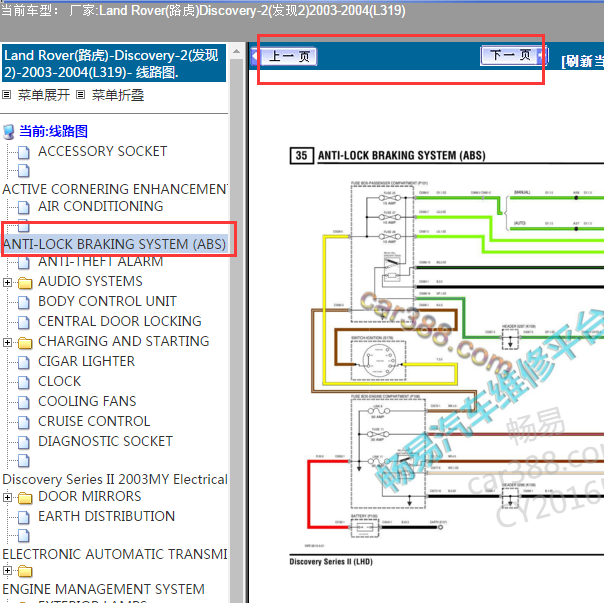604x603 pixels.
Task: Open DIAGNOSTIC SOCKET diagram
Action: tap(106, 441)
